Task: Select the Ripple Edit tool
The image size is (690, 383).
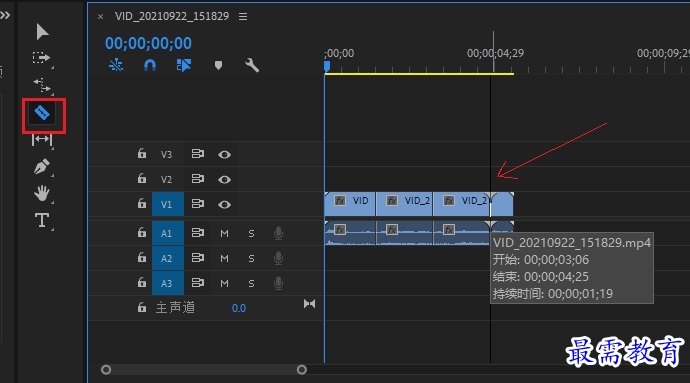Action: pyautogui.click(x=42, y=85)
